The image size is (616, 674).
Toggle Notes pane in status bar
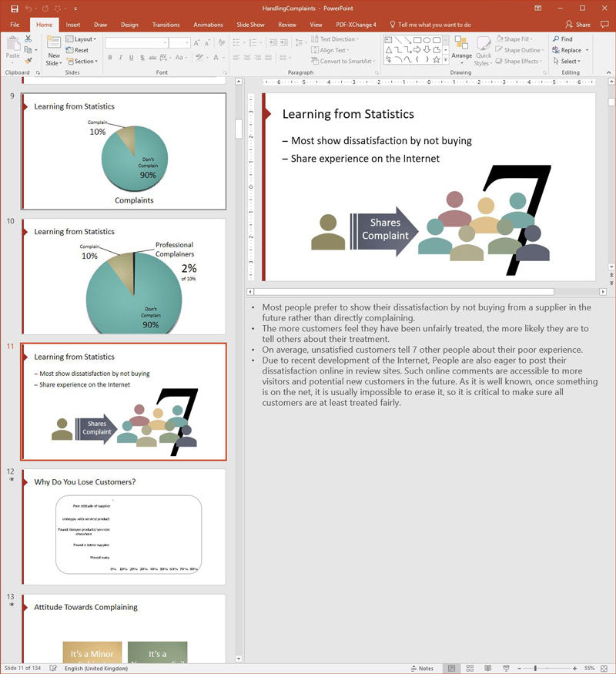click(x=422, y=669)
